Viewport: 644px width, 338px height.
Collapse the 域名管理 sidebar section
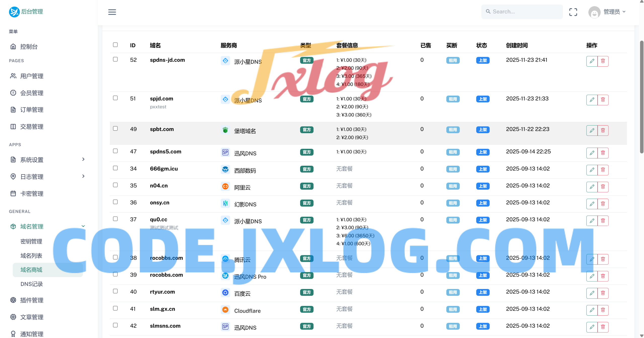pos(83,226)
